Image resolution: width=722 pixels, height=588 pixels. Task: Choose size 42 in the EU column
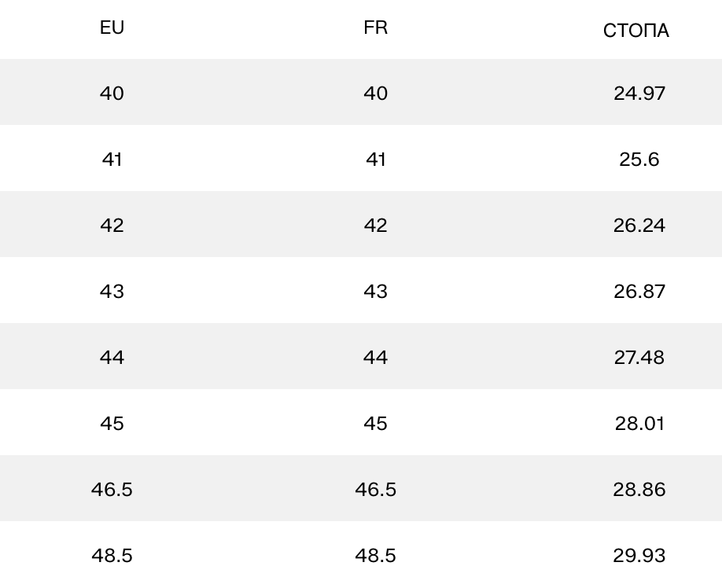pos(112,226)
